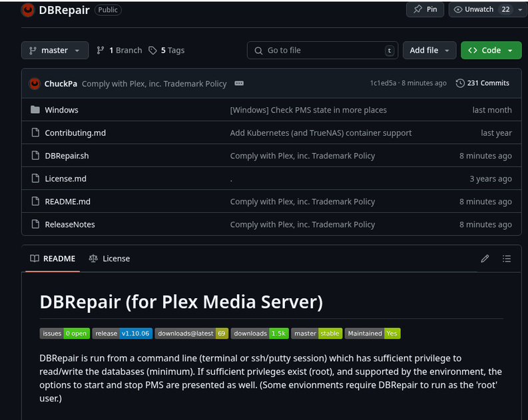Open the Unwatch options arrow

(x=520, y=10)
